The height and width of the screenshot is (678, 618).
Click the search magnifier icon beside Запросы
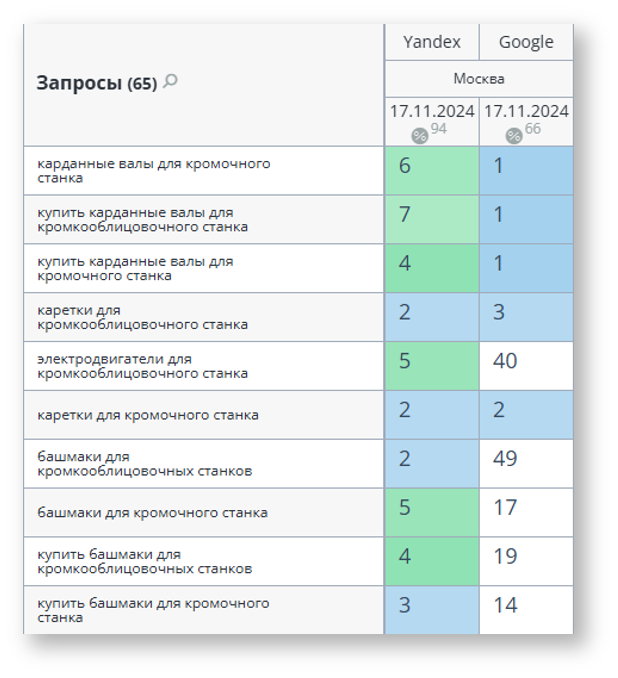pyautogui.click(x=170, y=81)
